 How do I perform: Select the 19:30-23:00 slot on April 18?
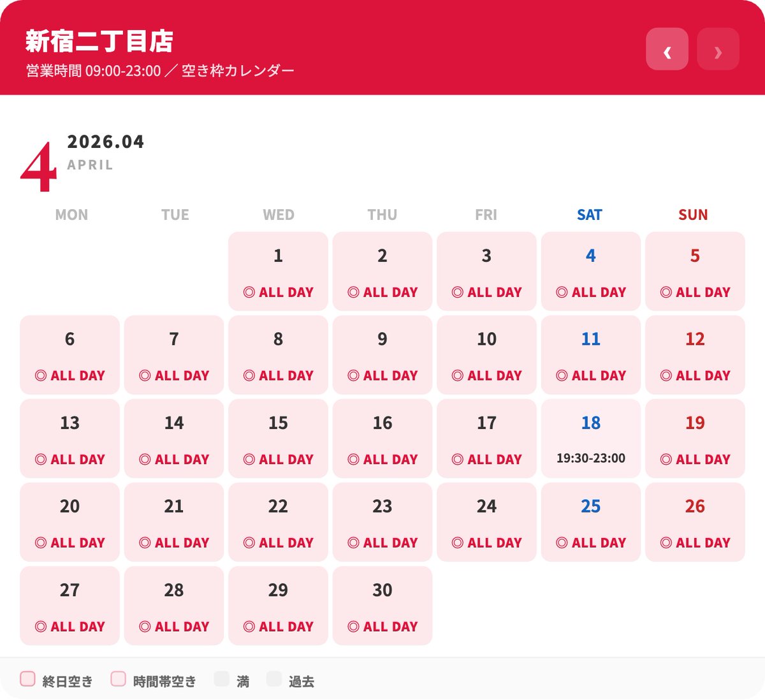point(590,457)
